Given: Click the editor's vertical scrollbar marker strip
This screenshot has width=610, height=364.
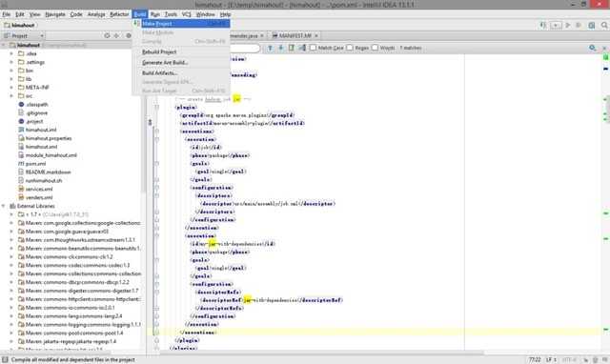Looking at the screenshot, I should pos(606,202).
